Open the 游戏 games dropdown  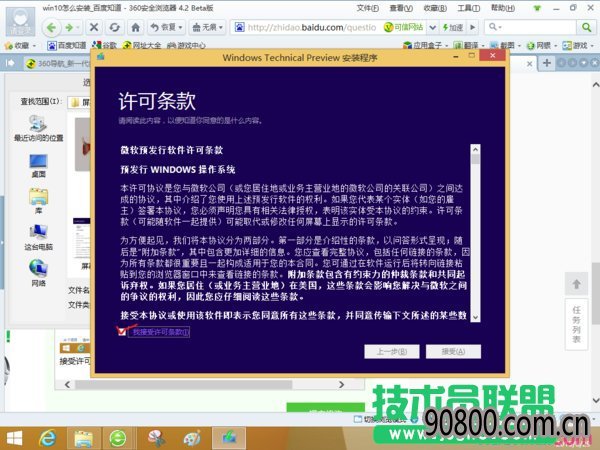pyautogui.click(x=578, y=46)
